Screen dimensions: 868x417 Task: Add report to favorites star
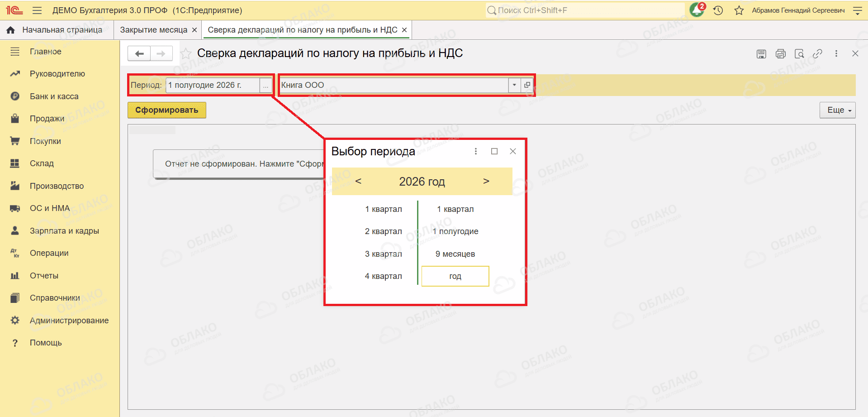point(186,53)
